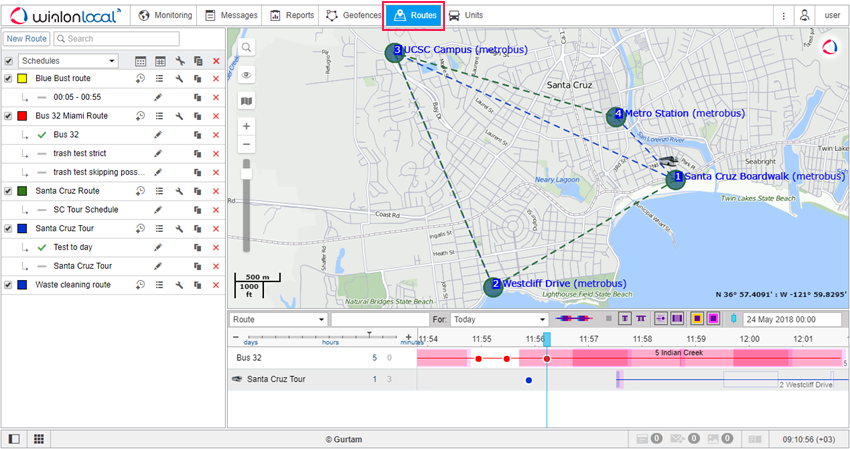
Task: Expand the Route dropdown in timeline panel
Action: coord(278,319)
